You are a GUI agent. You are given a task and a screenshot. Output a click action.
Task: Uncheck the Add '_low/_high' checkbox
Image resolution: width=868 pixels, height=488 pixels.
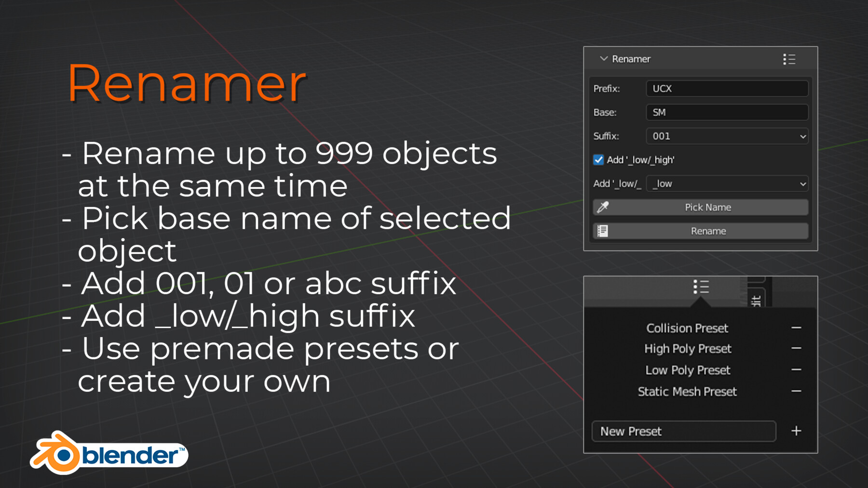coord(598,160)
